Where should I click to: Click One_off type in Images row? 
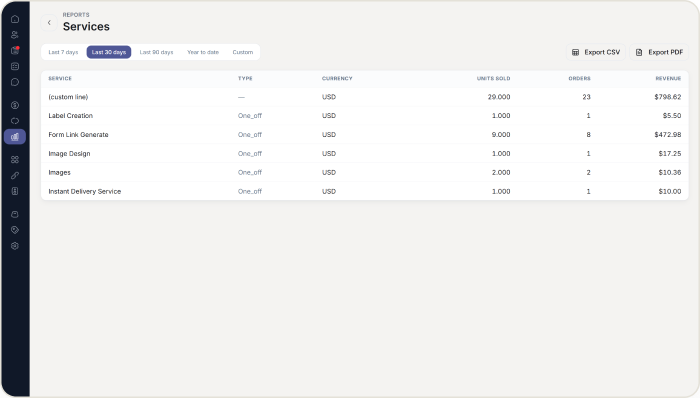coord(250,173)
